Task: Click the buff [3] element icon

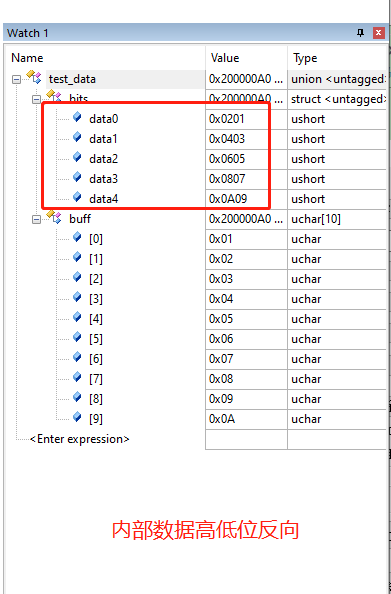Action: tap(77, 297)
